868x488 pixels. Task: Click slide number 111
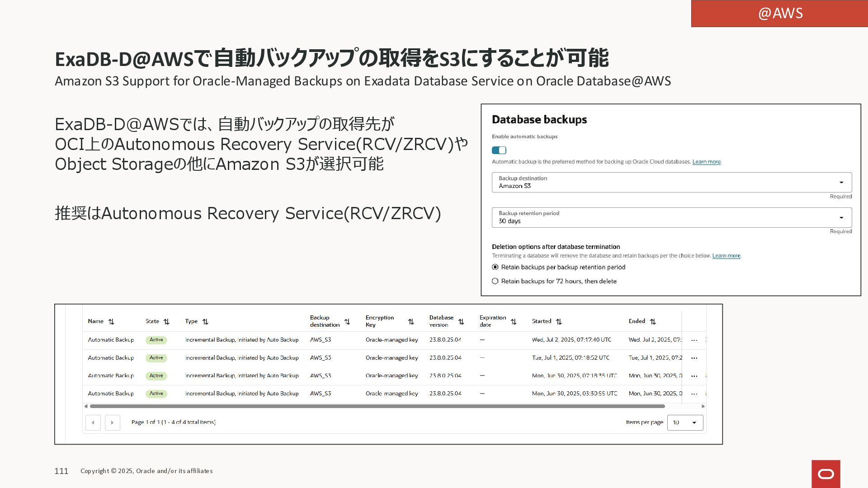pyautogui.click(x=61, y=471)
